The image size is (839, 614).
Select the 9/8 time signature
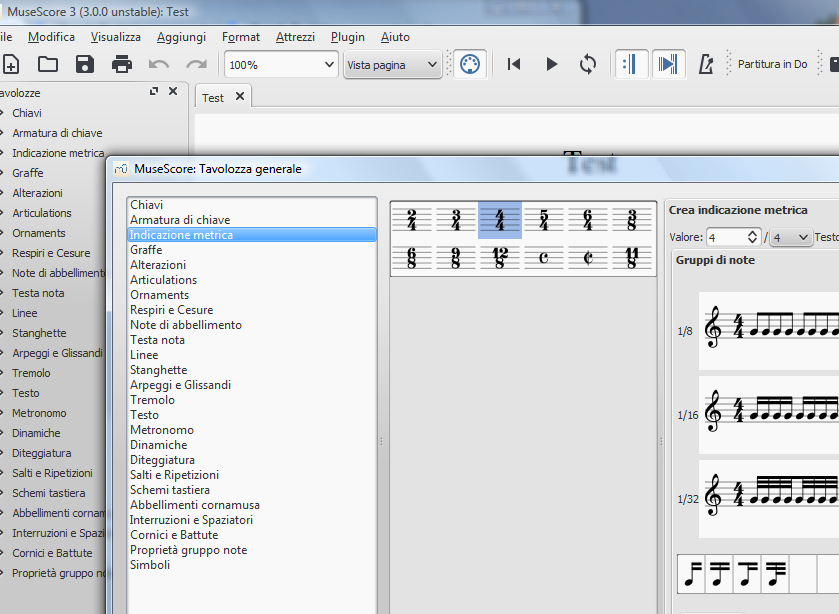(x=455, y=257)
